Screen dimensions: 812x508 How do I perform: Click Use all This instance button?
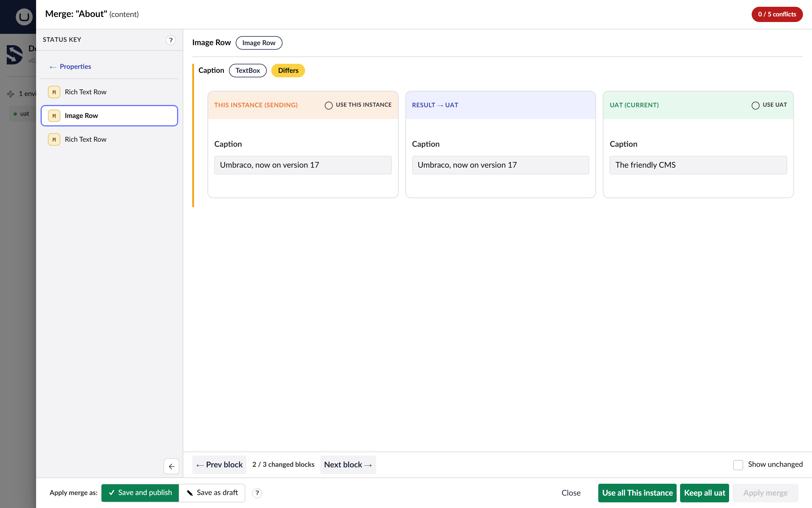637,493
